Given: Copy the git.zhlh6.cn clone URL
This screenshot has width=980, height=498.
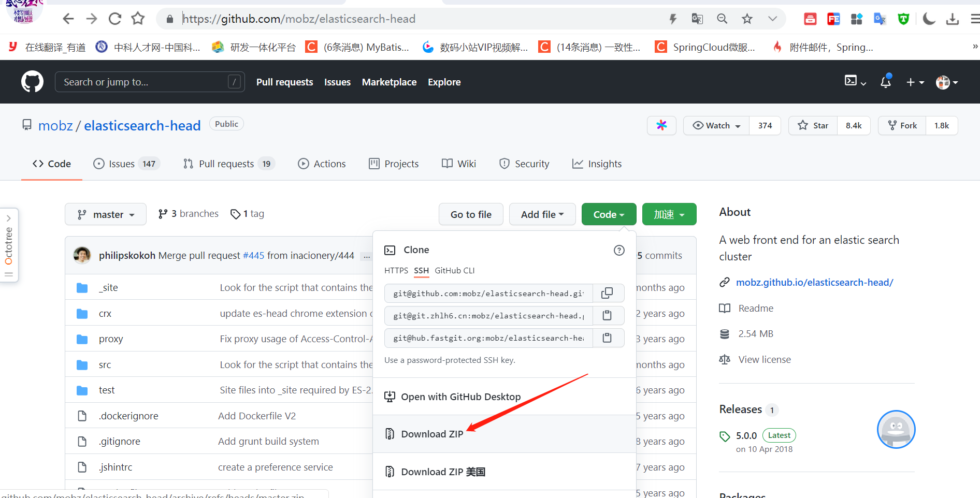Looking at the screenshot, I should click(607, 315).
